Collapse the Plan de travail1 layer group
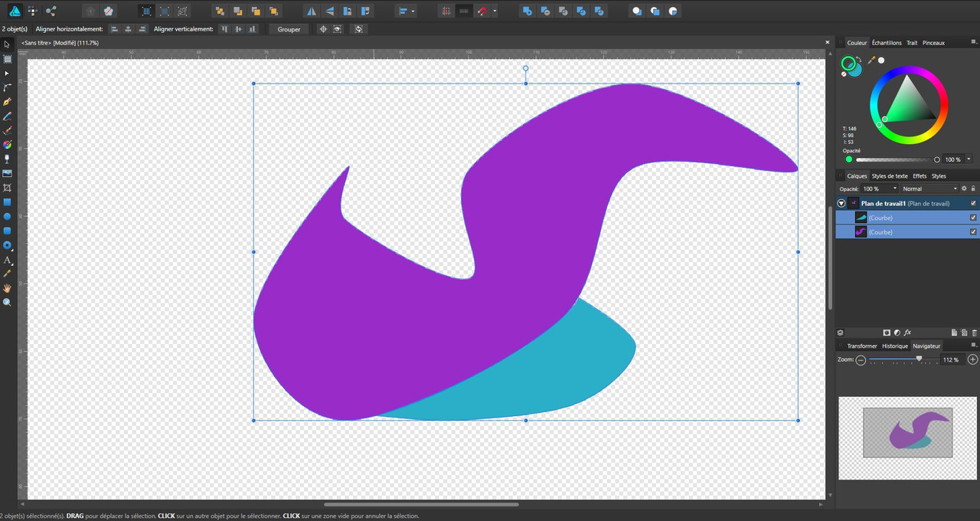980x521 pixels. [x=841, y=203]
